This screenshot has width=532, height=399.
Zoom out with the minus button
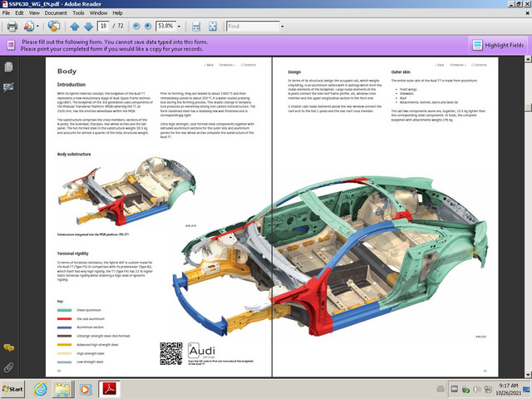[136, 26]
